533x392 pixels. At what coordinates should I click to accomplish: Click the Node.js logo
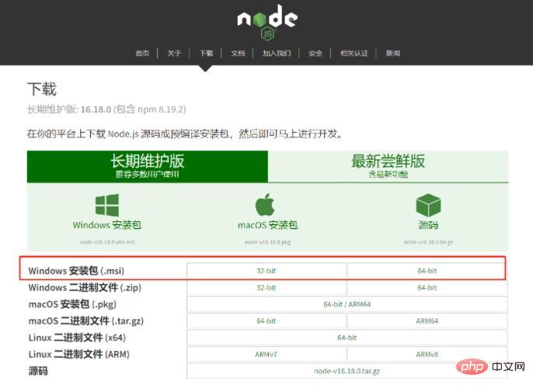pyautogui.click(x=267, y=22)
